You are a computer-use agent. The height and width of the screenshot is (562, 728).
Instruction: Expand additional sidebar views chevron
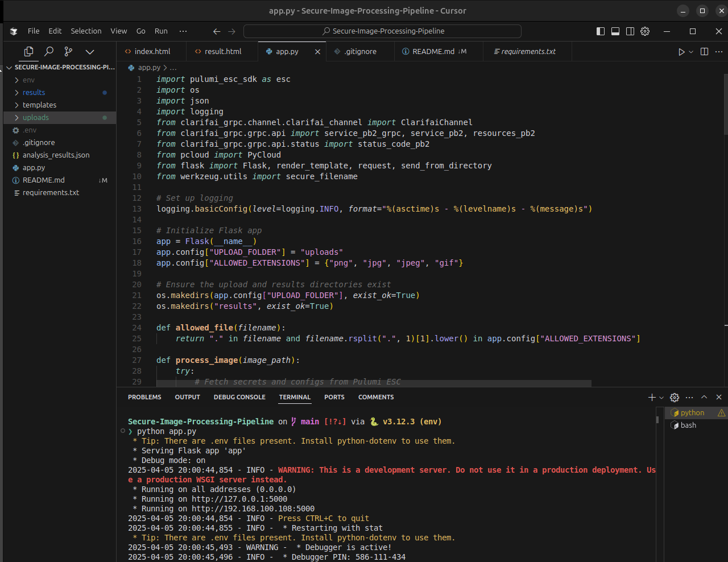click(x=89, y=51)
